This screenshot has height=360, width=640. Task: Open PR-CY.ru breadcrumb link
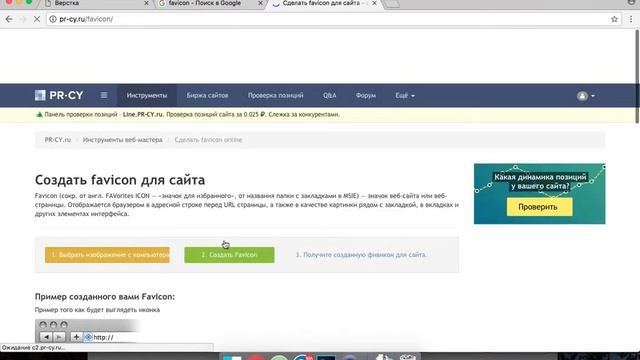58,140
